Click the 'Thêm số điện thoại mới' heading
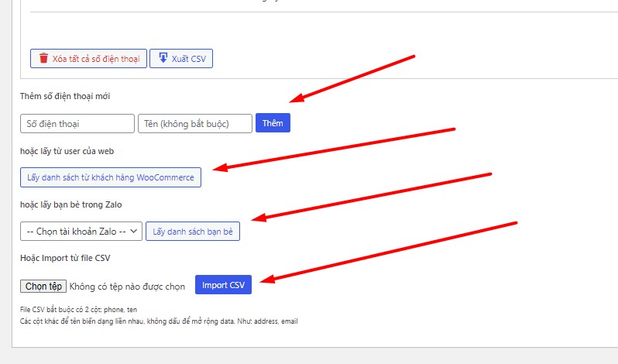Image resolution: width=618 pixels, height=364 pixels. tap(65, 96)
